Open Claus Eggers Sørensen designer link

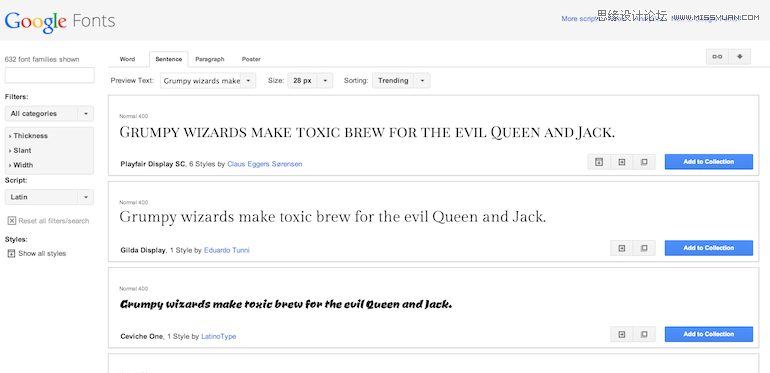265,164
